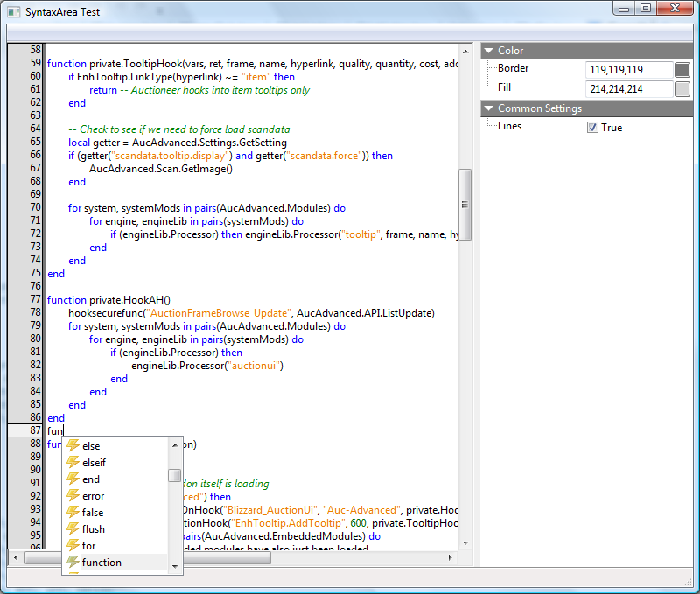Click 'AucAdvanced.API.ListUpdate' on line 78

[x=364, y=313]
